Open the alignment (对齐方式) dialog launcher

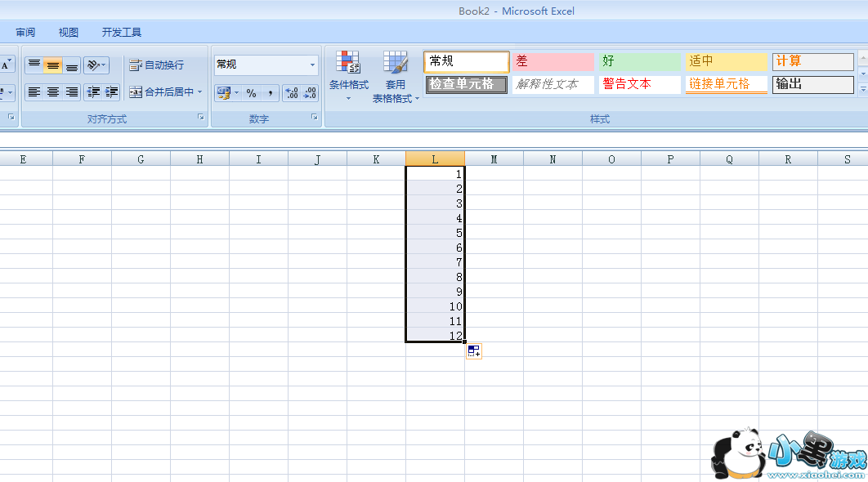[200, 118]
